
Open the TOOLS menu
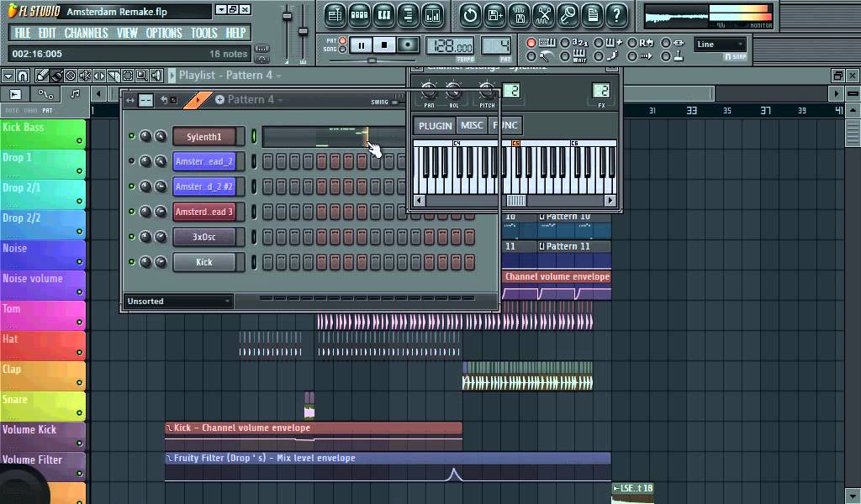[x=204, y=33]
